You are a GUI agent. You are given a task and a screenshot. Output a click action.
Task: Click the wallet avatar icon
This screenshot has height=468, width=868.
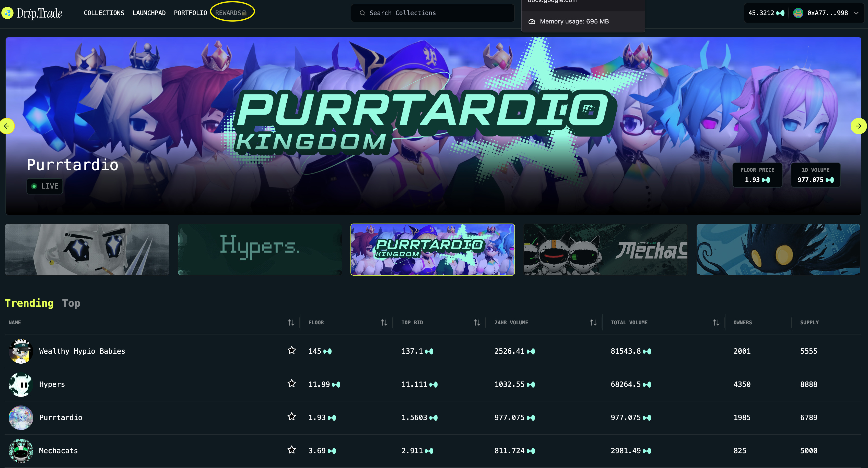pyautogui.click(x=798, y=13)
